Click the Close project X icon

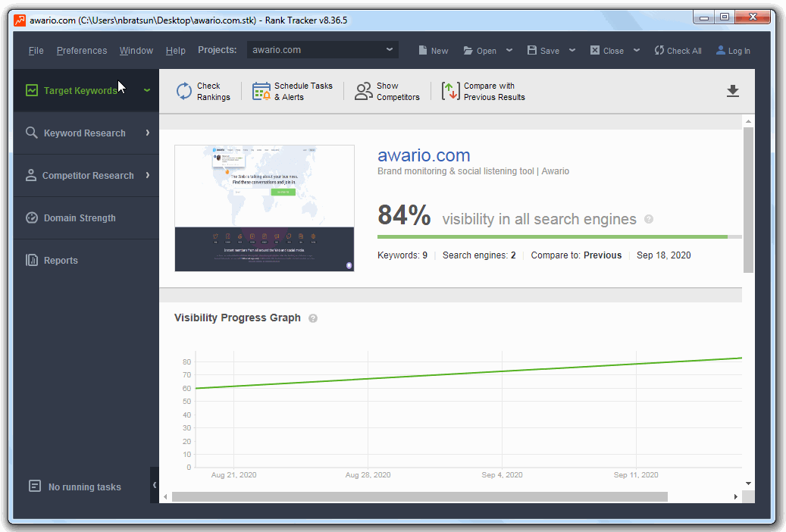click(594, 50)
